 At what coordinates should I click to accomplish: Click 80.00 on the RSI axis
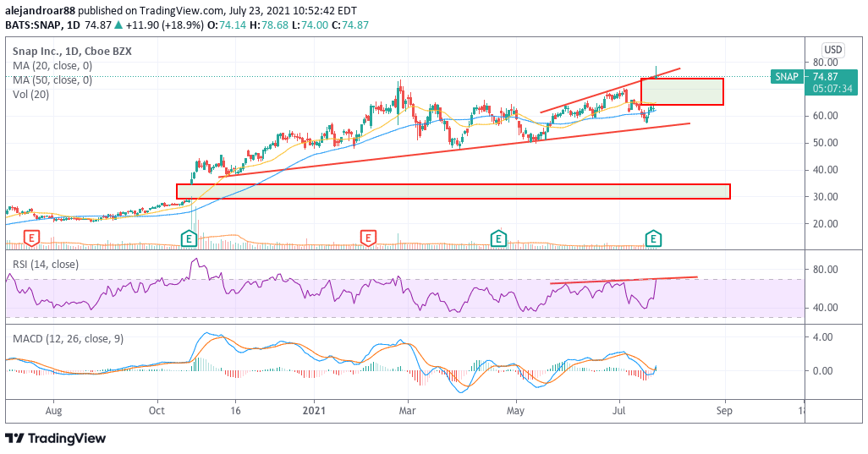tap(825, 270)
